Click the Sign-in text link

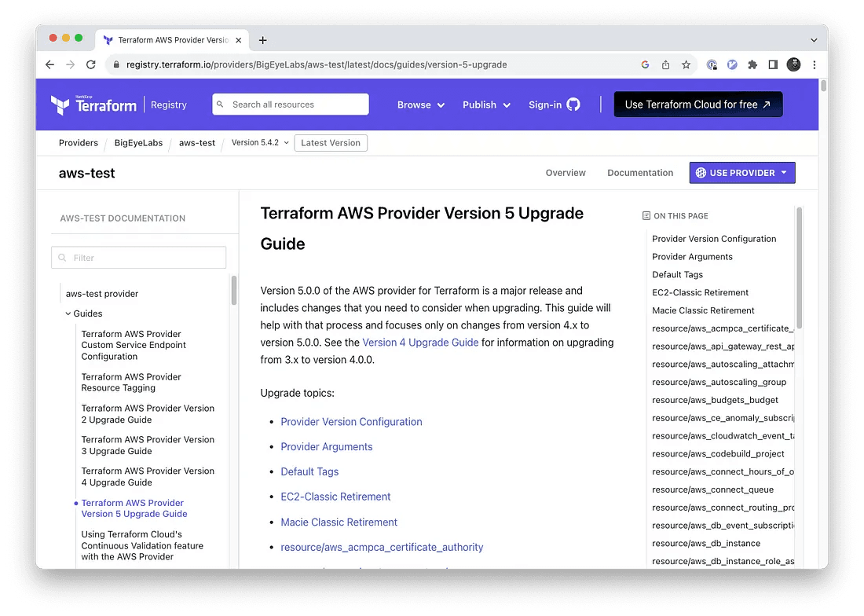click(x=545, y=104)
